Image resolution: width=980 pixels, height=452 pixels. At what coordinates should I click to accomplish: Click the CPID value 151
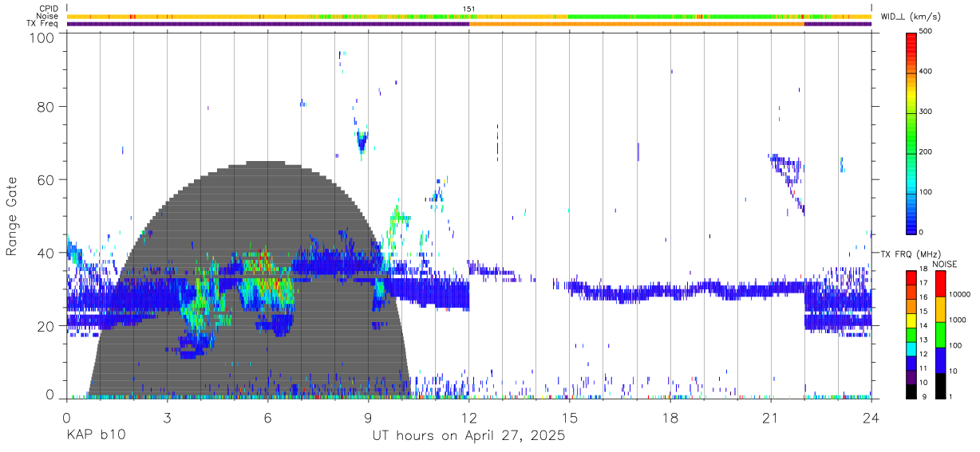468,9
